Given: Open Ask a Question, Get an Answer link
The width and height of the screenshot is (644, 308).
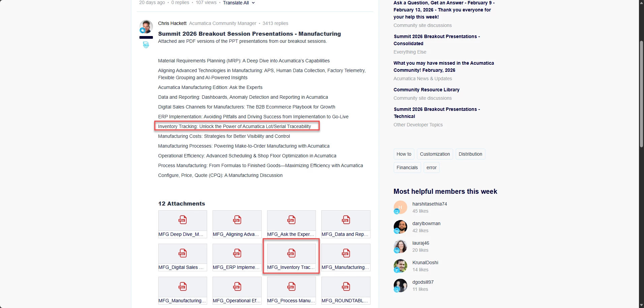Looking at the screenshot, I should click(x=444, y=10).
